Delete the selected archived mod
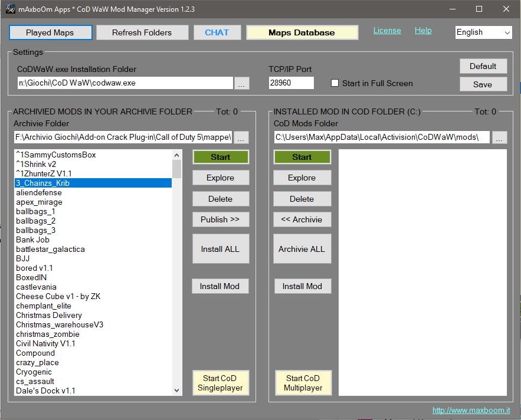 [x=220, y=199]
